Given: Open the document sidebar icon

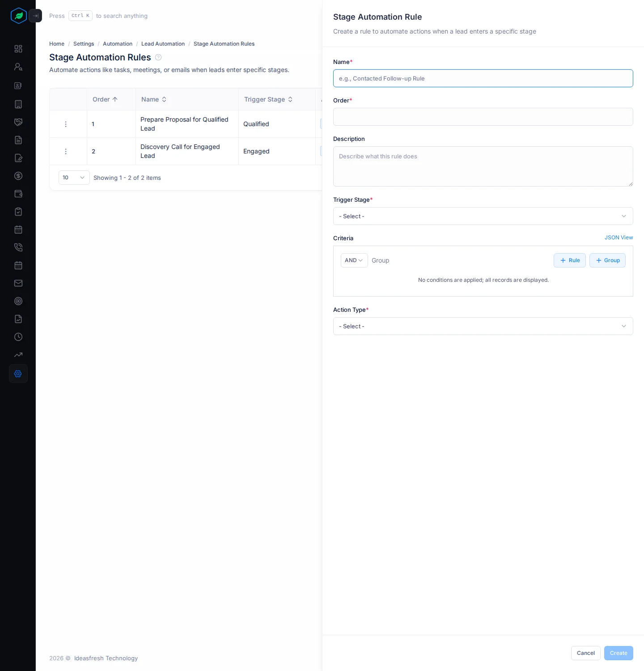Looking at the screenshot, I should [x=18, y=140].
